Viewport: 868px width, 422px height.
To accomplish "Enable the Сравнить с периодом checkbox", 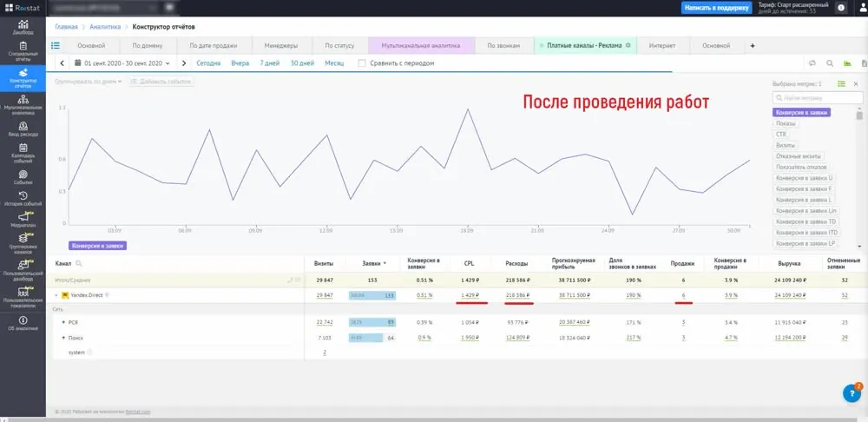I will click(x=362, y=63).
